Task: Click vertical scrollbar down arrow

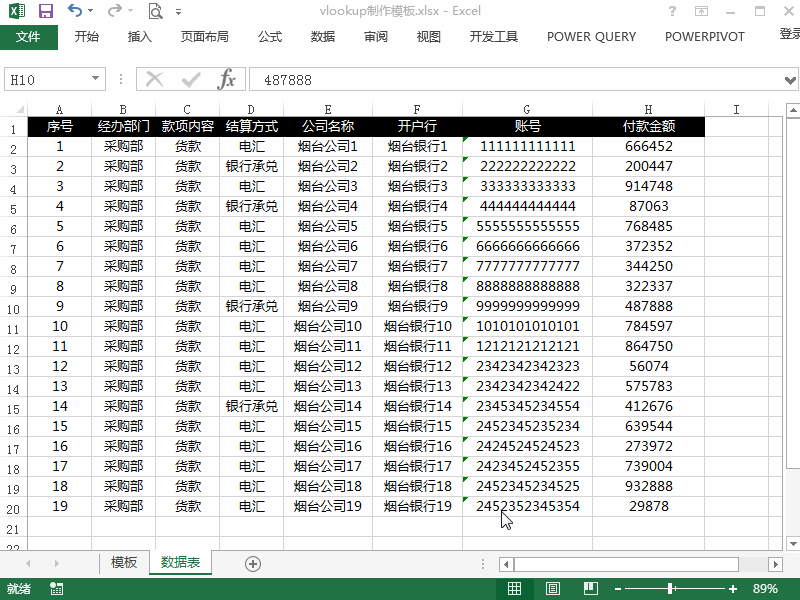Action: (x=793, y=543)
